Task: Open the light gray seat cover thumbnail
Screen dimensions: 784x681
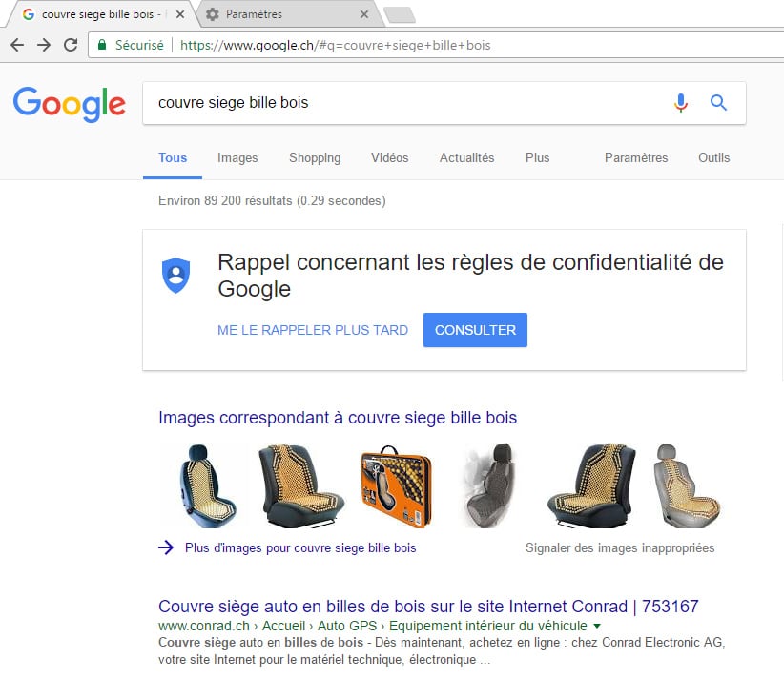Action: 687,486
